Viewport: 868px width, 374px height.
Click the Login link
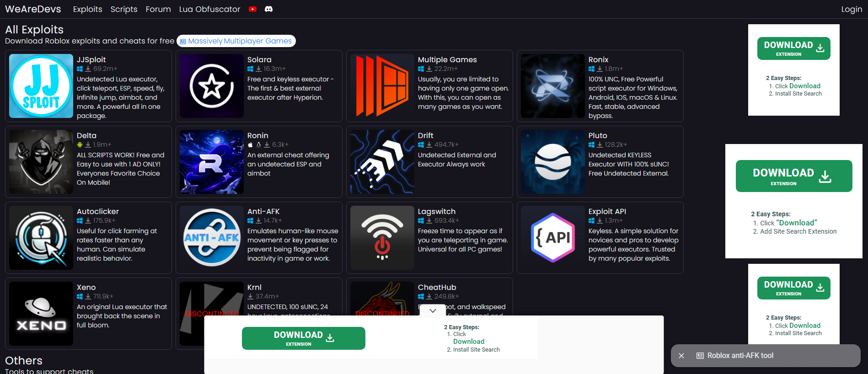point(852,9)
